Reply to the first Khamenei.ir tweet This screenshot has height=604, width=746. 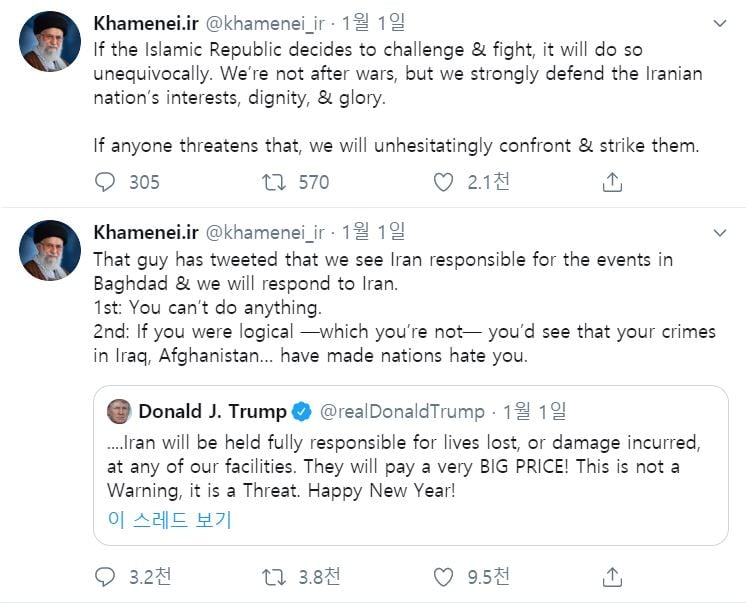(x=105, y=182)
